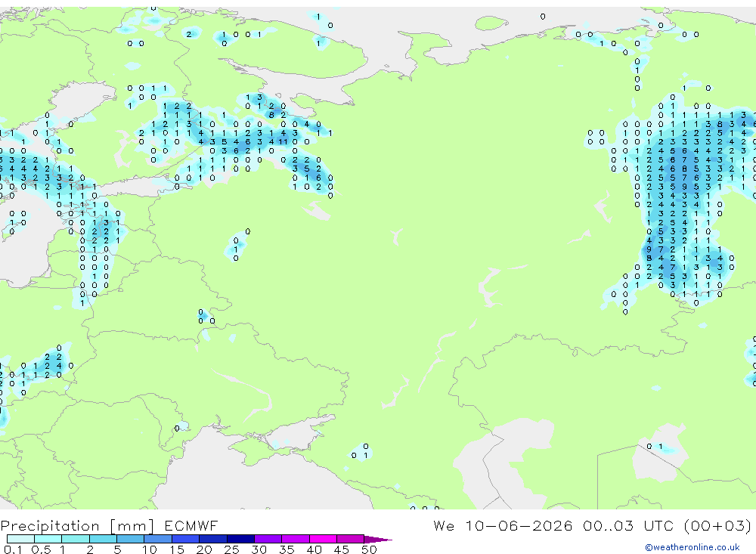Select the 20–25 mm dark blue swatch
The height and width of the screenshot is (554, 756).
(213, 539)
